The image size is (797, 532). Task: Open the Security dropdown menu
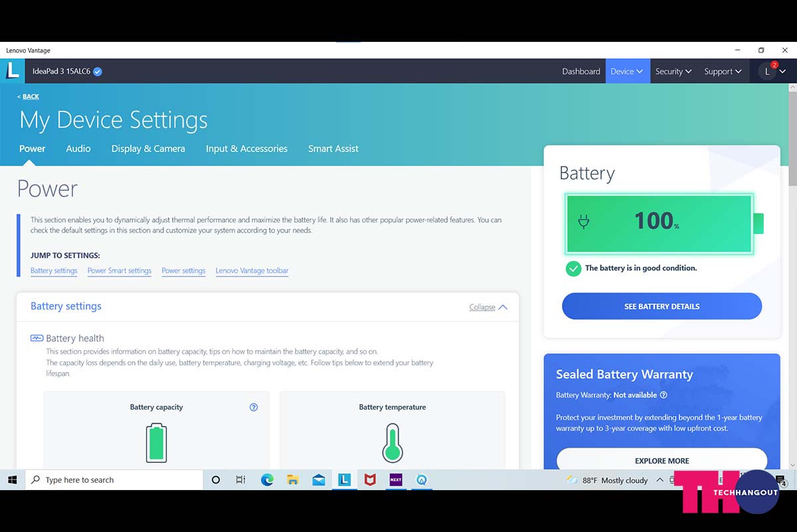tap(673, 71)
